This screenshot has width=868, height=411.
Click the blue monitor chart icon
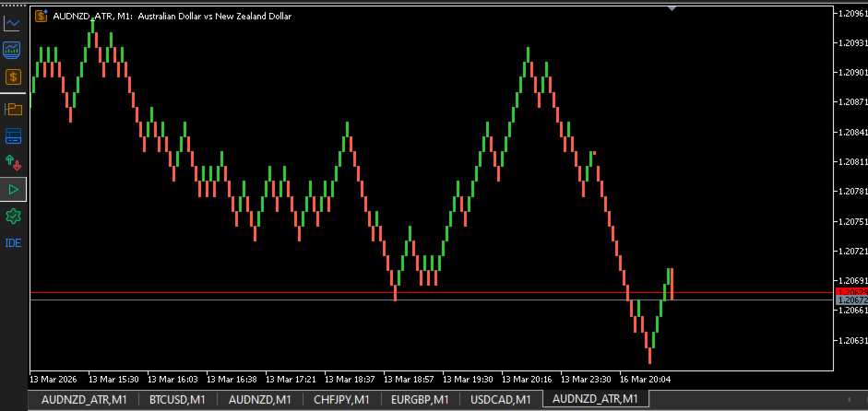click(12, 50)
